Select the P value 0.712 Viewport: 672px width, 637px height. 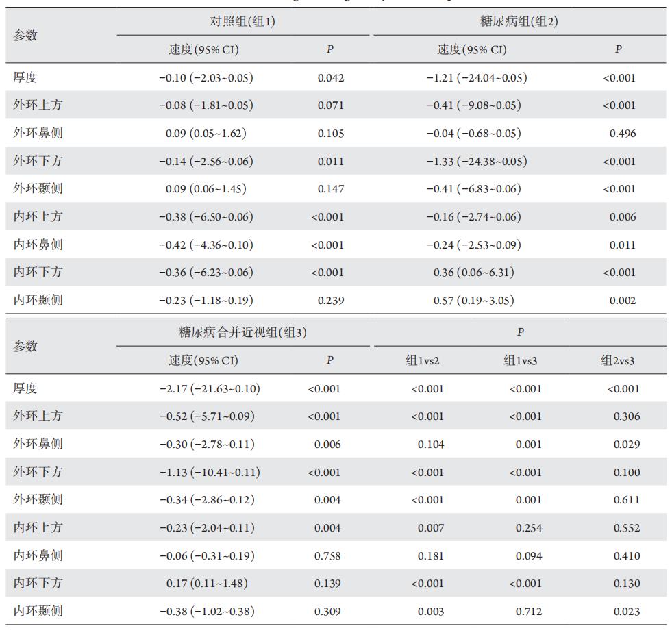tap(529, 612)
